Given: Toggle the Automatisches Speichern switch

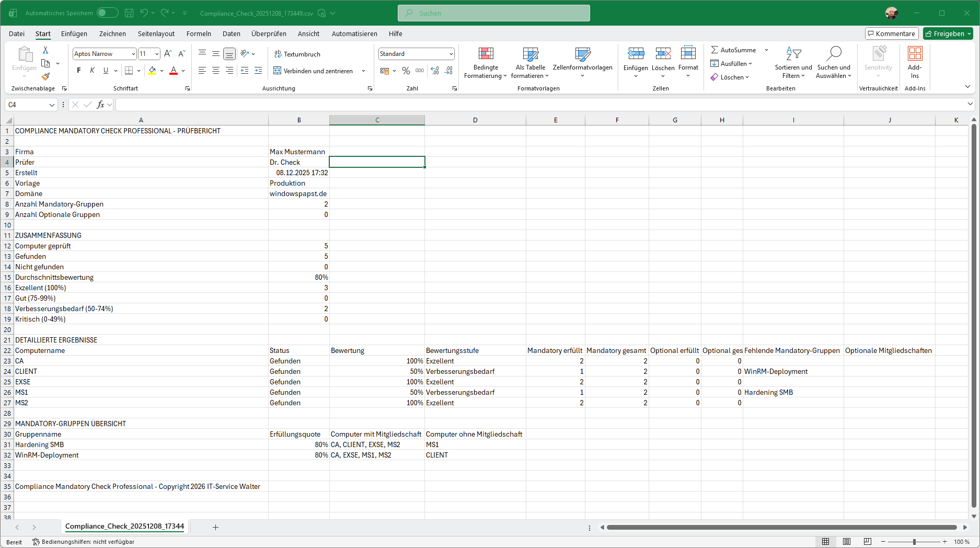Looking at the screenshot, I should tap(107, 13).
